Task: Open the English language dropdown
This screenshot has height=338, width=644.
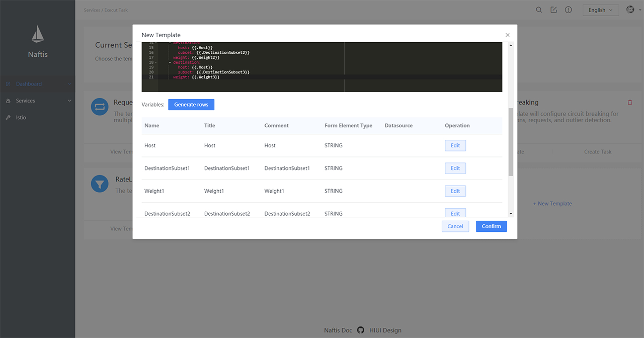Action: 600,10
